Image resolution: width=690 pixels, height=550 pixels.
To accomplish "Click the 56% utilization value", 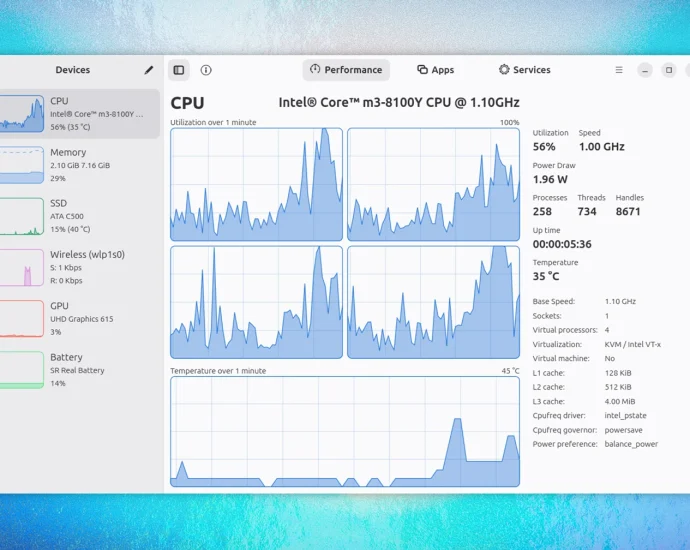I will [544, 147].
